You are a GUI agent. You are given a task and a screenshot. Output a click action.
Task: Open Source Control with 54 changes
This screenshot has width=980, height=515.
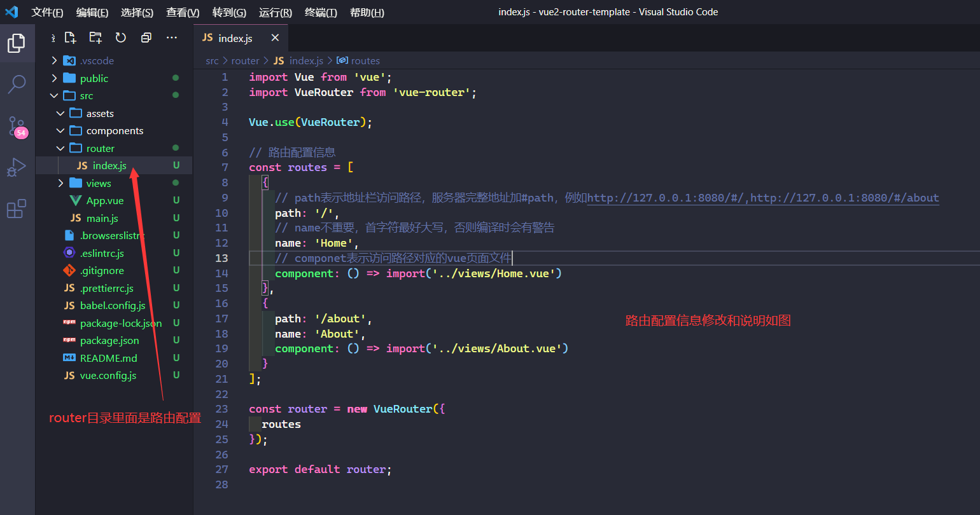coord(17,126)
